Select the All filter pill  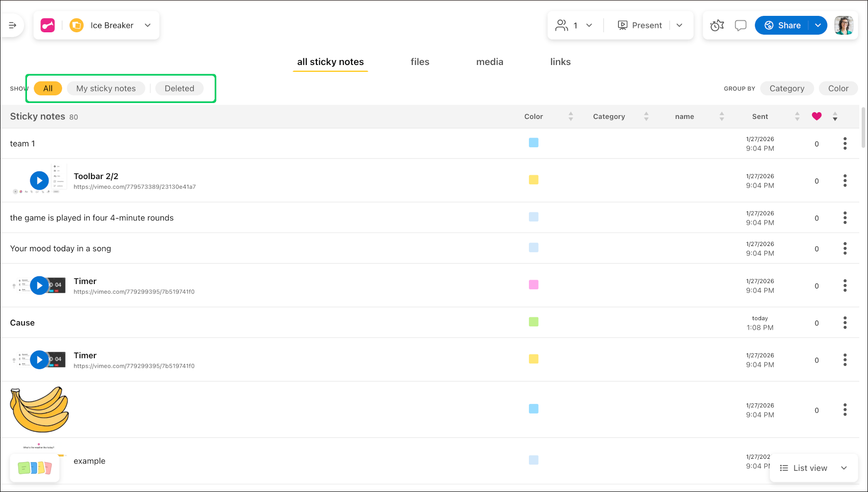coord(48,89)
